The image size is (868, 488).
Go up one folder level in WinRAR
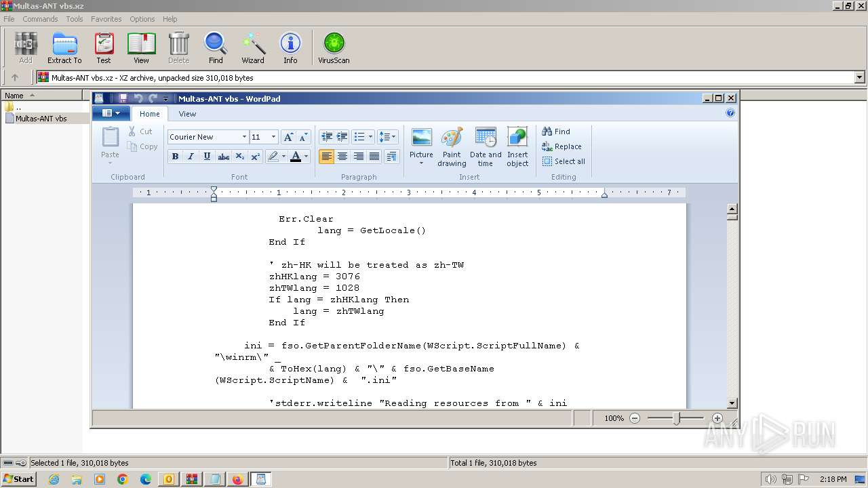tap(15, 78)
